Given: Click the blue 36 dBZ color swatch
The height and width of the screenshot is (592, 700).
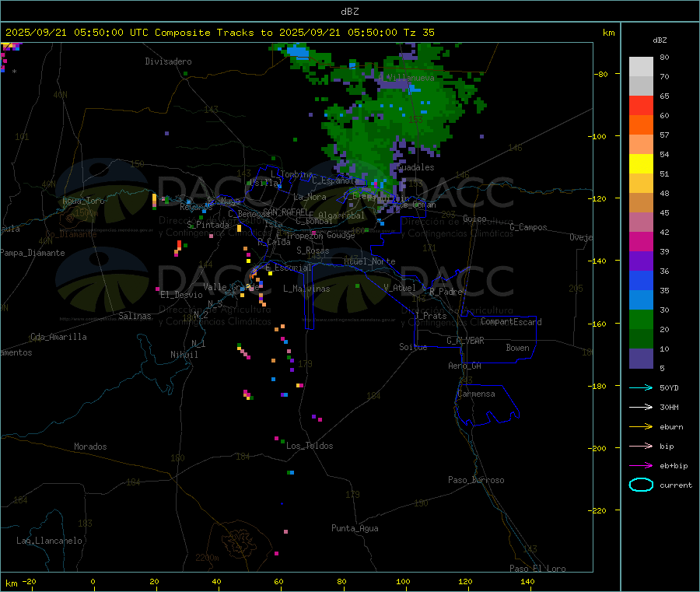Looking at the screenshot, I should coord(641,280).
